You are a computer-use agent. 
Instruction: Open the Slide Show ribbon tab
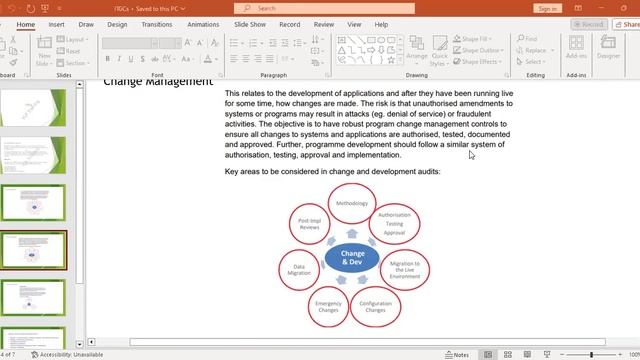(250, 24)
